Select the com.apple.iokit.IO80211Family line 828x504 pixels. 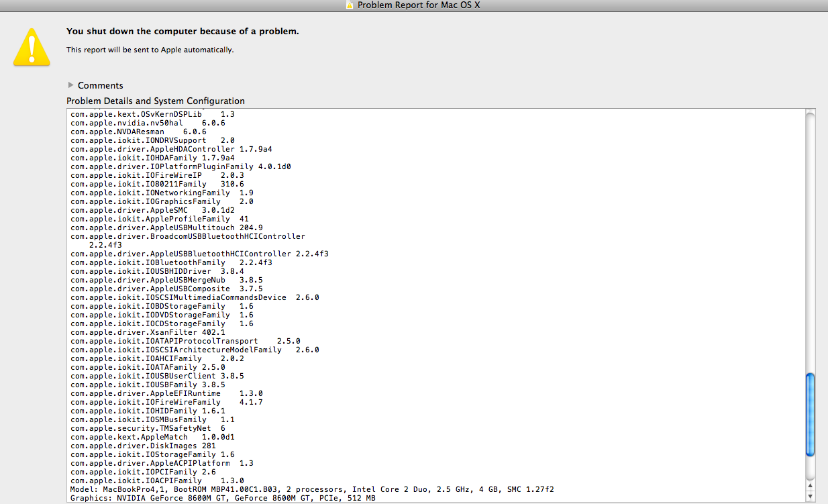[x=157, y=184]
